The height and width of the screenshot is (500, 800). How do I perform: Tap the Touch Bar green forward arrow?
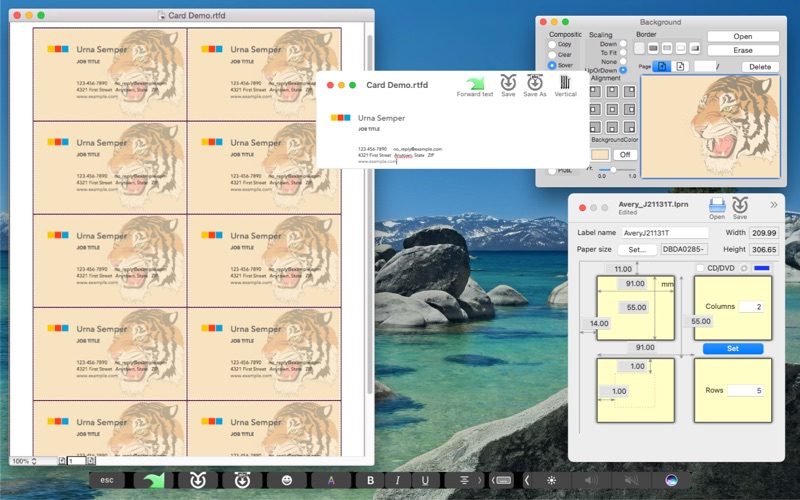tap(154, 480)
